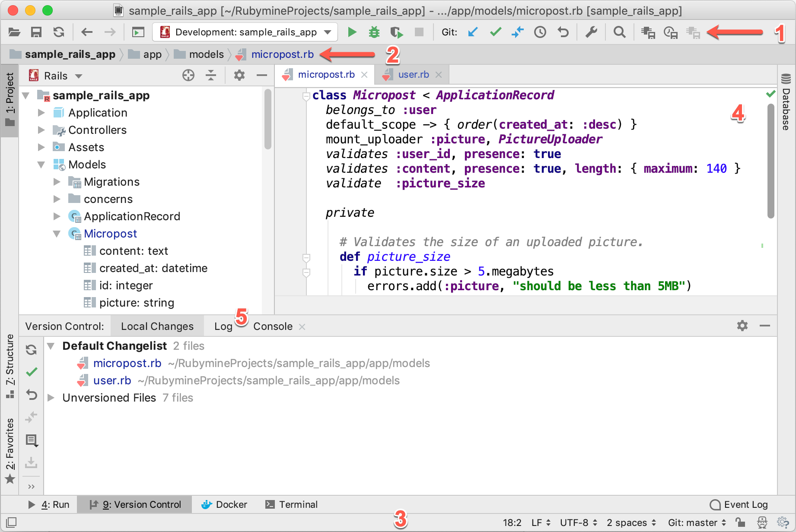This screenshot has width=796, height=532.
Task: Toggle tool window buttons in status bar corner
Action: pyautogui.click(x=12, y=522)
